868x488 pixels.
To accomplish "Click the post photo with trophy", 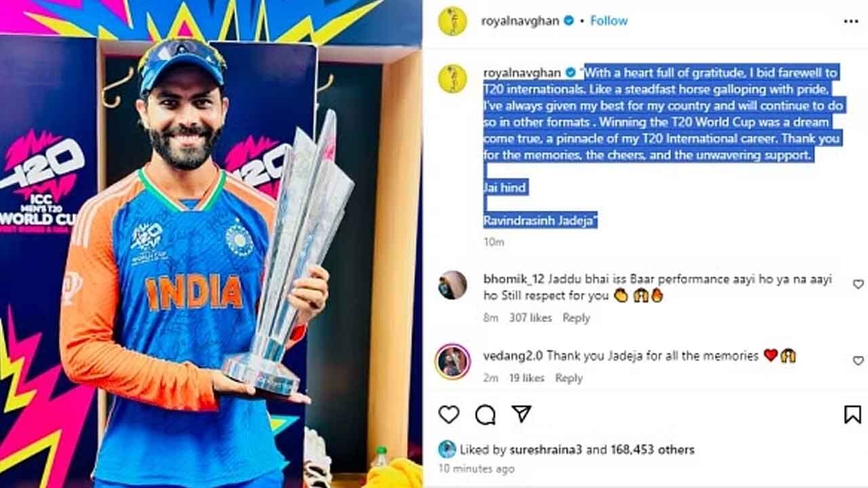I will point(211,244).
